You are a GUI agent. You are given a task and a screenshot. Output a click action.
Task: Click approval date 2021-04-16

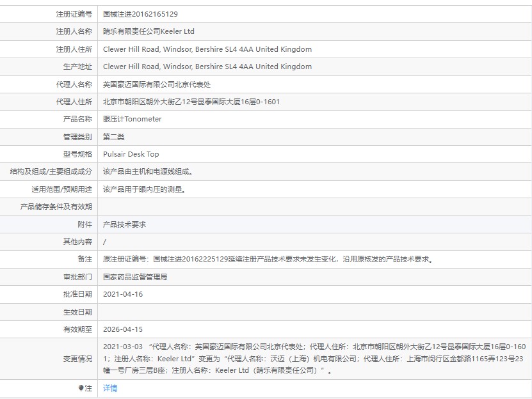coord(123,294)
